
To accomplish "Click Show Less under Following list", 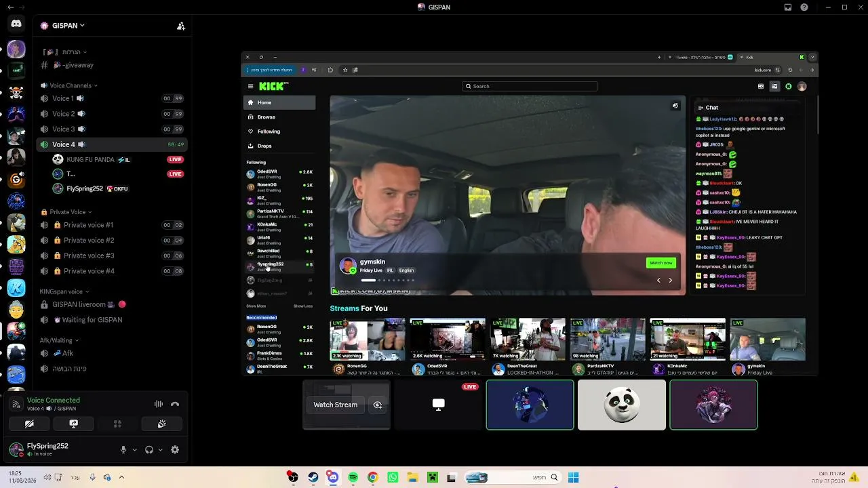I will (x=303, y=306).
